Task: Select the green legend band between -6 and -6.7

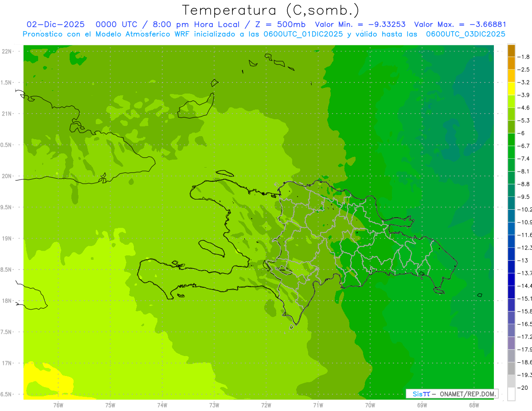Action: pyautogui.click(x=511, y=140)
